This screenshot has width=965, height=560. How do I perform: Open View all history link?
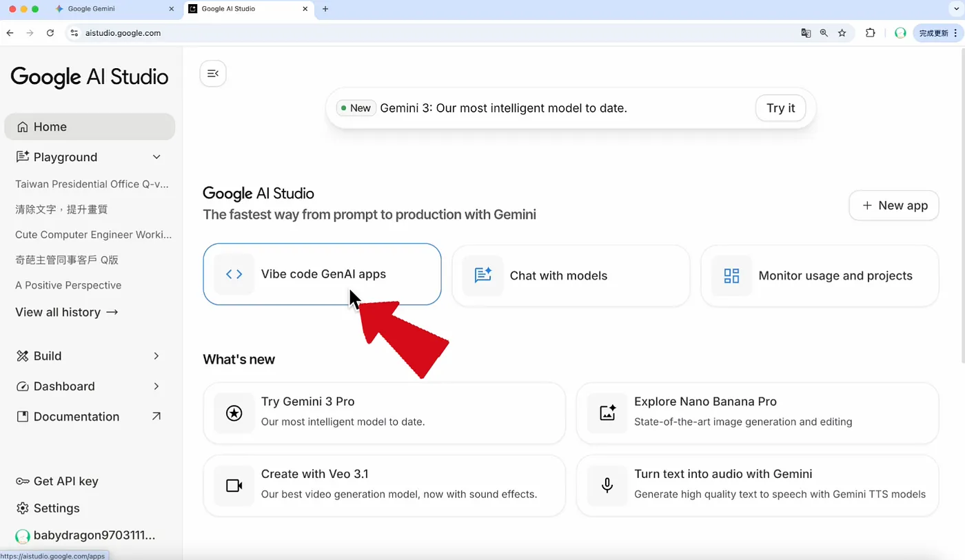pyautogui.click(x=67, y=312)
